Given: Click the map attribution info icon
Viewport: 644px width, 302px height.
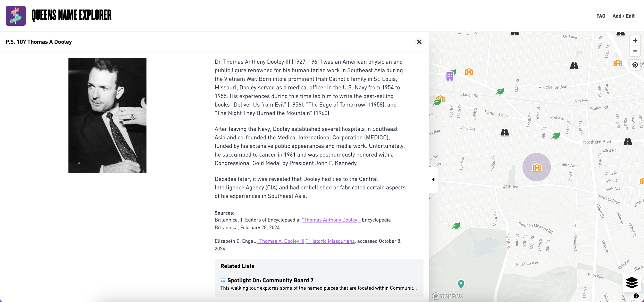Looking at the screenshot, I should click(x=636, y=296).
